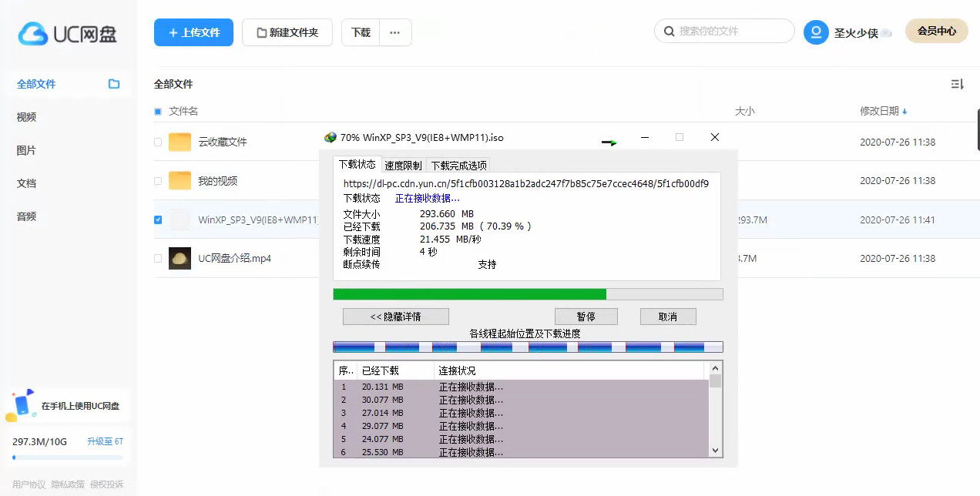
Task: Uncheck the WinXP_SP3_V9 file checkbox
Action: 158,220
